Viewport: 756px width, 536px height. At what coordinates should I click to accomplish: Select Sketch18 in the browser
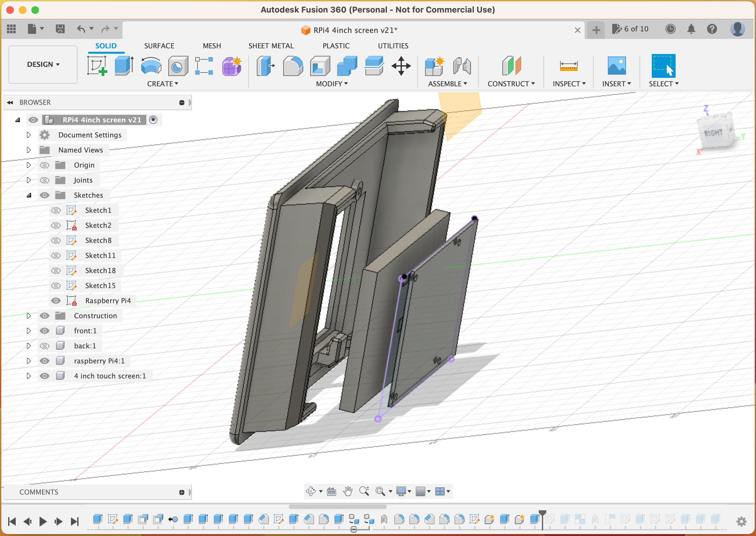click(100, 271)
